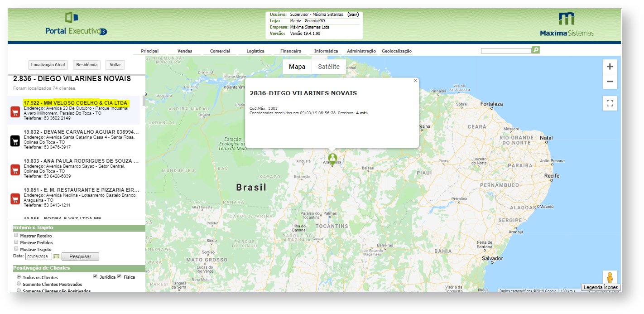The height and width of the screenshot is (314, 644).
Task: Open the Principal menu
Action: pos(150,51)
